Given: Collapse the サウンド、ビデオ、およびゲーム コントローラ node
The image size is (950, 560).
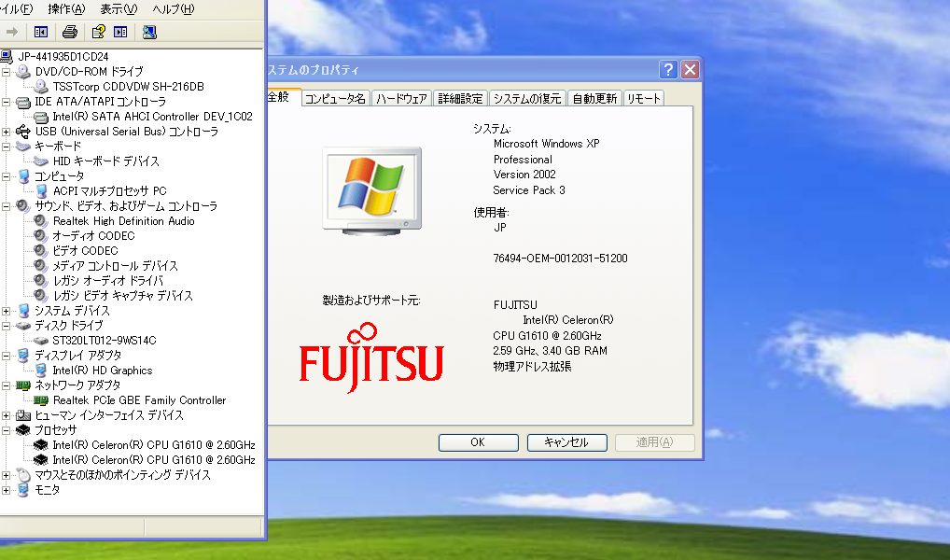Looking at the screenshot, I should (6, 206).
